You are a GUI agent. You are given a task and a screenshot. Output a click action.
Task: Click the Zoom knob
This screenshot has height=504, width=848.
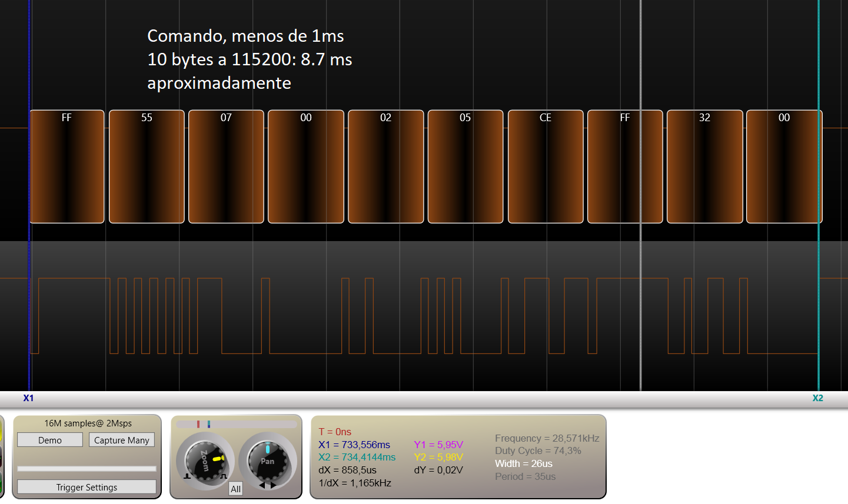pyautogui.click(x=205, y=461)
